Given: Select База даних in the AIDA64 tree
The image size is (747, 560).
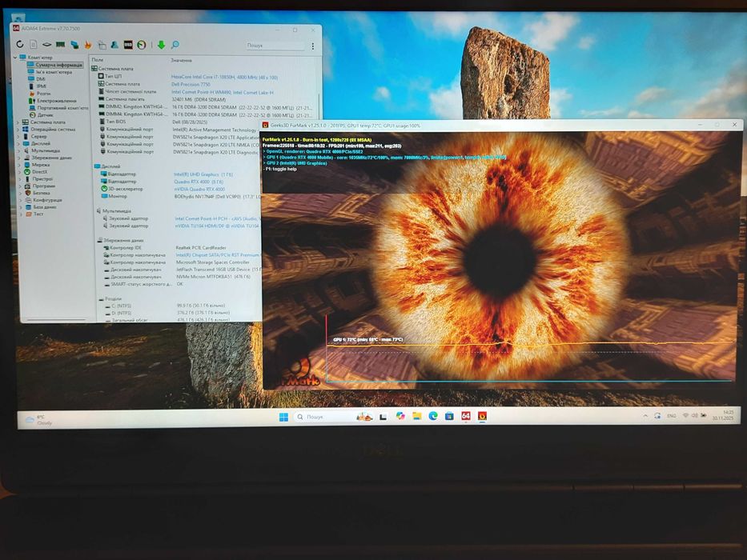Looking at the screenshot, I should coord(45,207).
